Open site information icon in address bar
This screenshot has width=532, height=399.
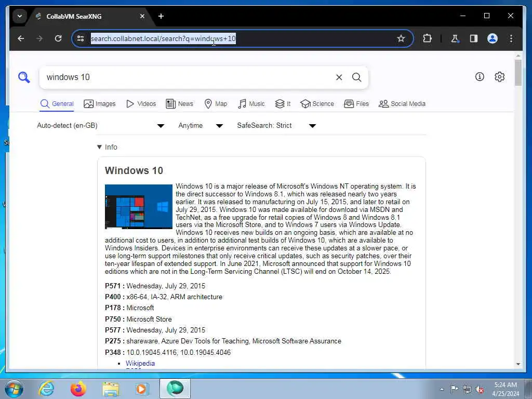(x=81, y=38)
